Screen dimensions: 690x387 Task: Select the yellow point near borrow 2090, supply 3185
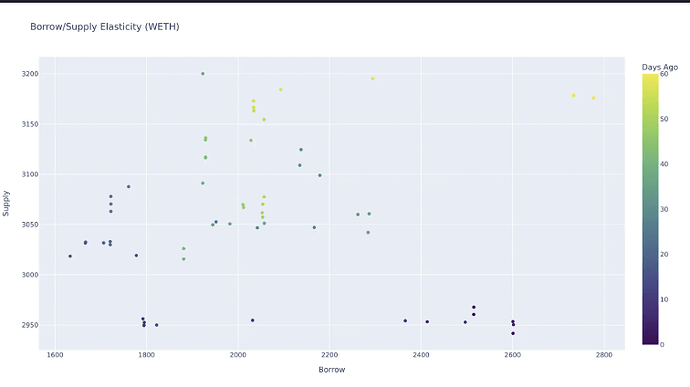point(281,90)
